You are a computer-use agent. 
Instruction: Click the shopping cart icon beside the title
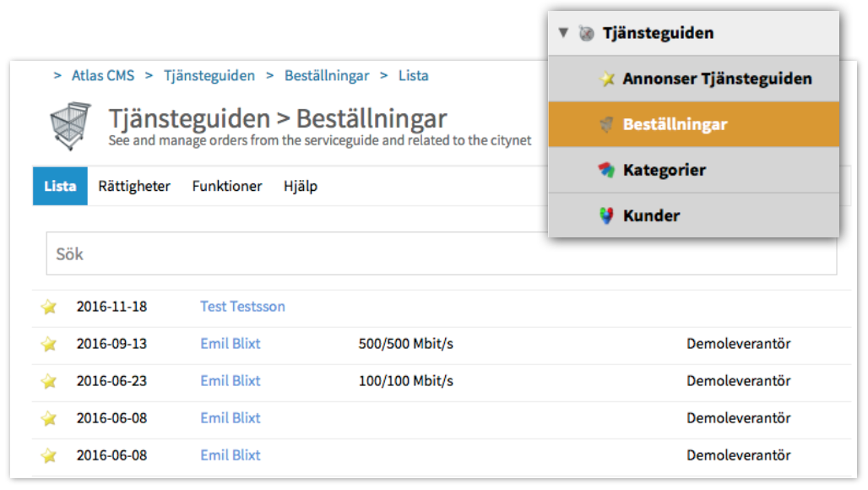[x=70, y=126]
